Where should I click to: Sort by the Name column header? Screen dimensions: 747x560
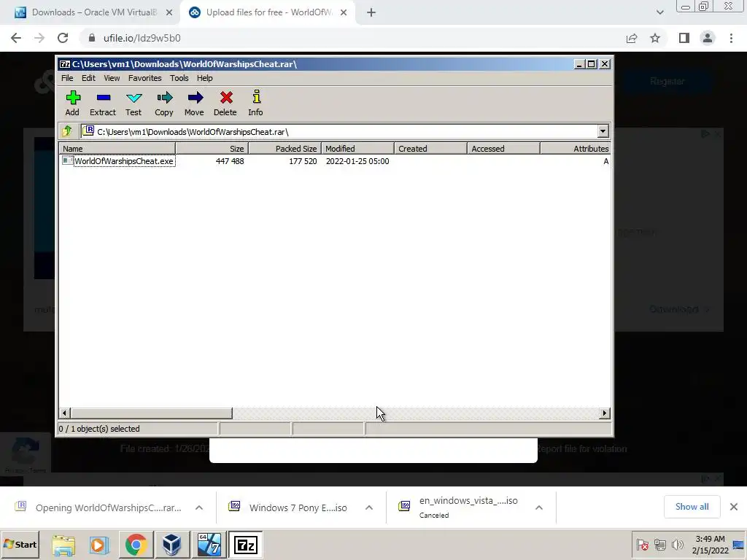(x=117, y=149)
